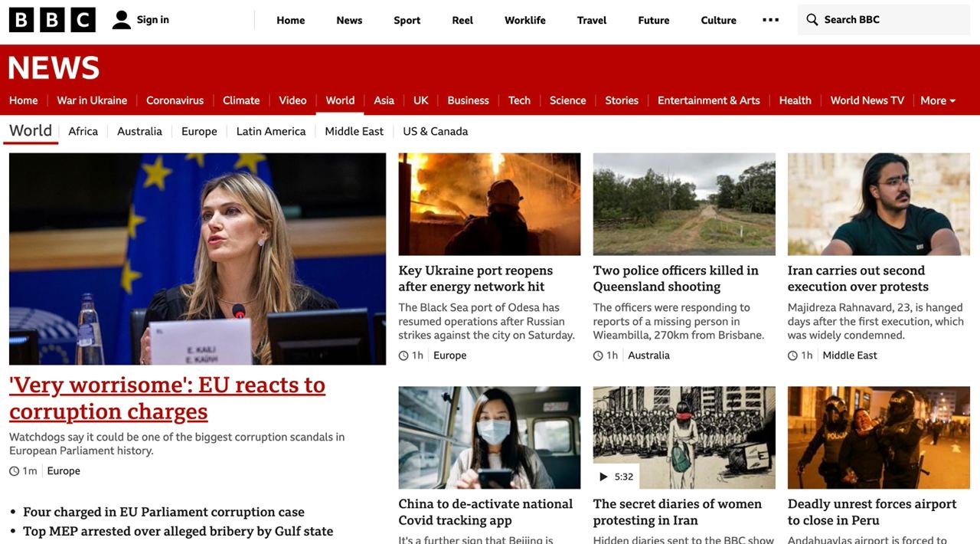
Task: Open the Home link in top navigation
Action: pyautogui.click(x=290, y=20)
